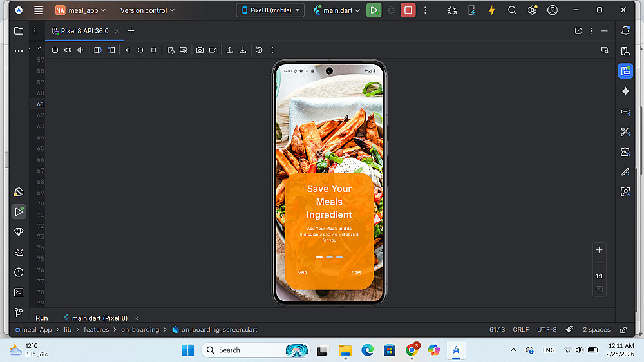644x362 pixels.
Task: Open the CRLF line separator selector
Action: (x=521, y=330)
